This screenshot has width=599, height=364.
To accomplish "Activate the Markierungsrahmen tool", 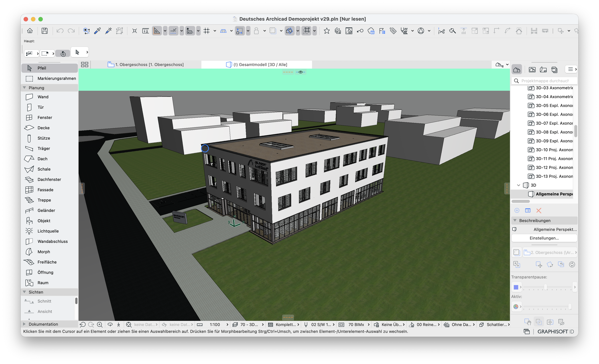I will point(50,78).
